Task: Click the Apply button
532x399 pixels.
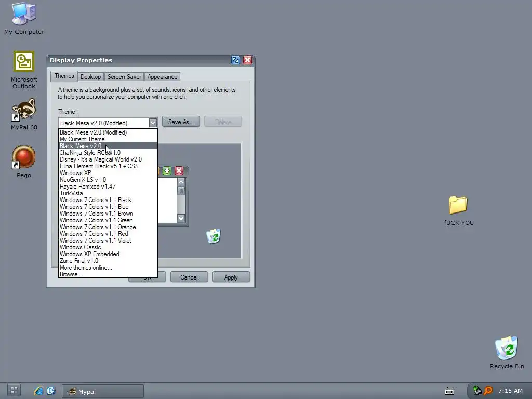Action: [231, 277]
